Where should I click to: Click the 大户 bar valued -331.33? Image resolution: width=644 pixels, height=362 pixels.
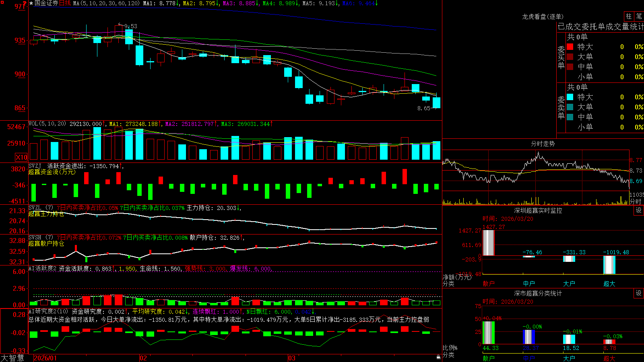click(x=569, y=259)
